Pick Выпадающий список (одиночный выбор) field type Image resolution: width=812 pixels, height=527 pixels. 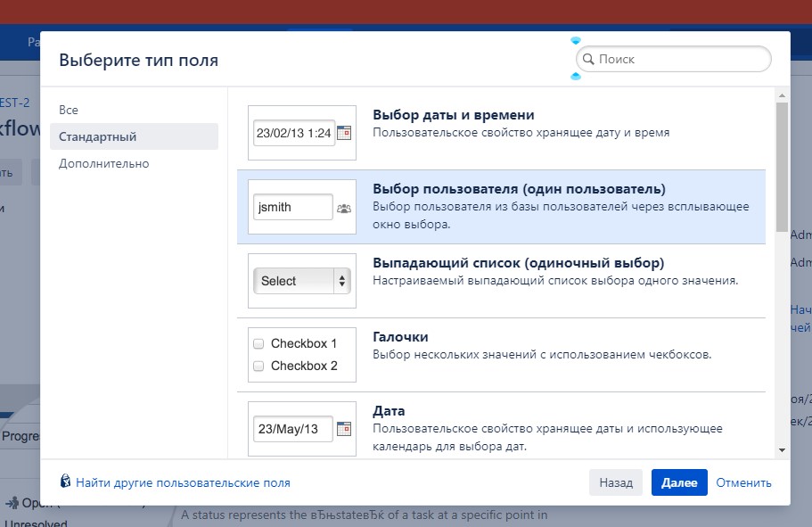501,281
